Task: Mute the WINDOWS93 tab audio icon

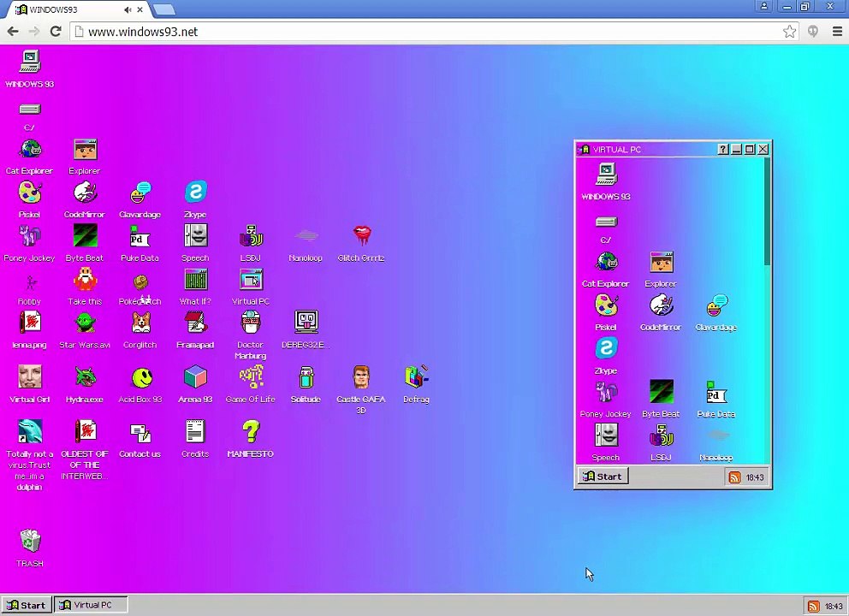Action: click(128, 9)
